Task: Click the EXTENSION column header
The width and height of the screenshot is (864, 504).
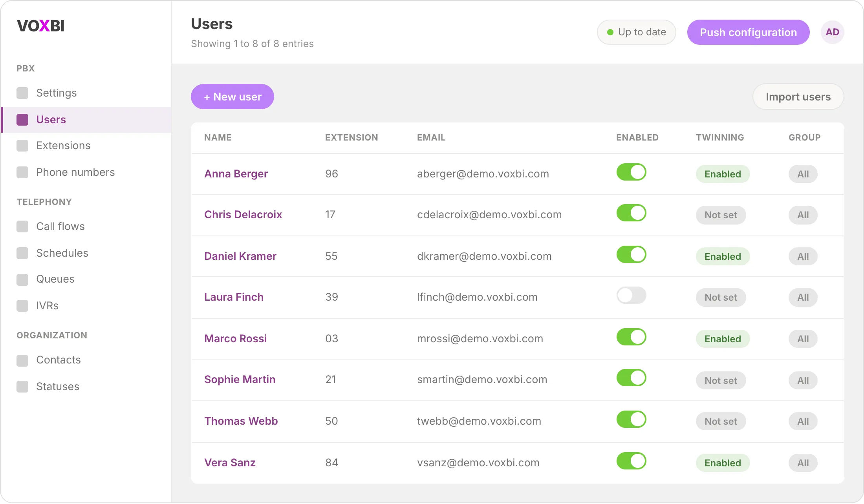Action: point(351,138)
